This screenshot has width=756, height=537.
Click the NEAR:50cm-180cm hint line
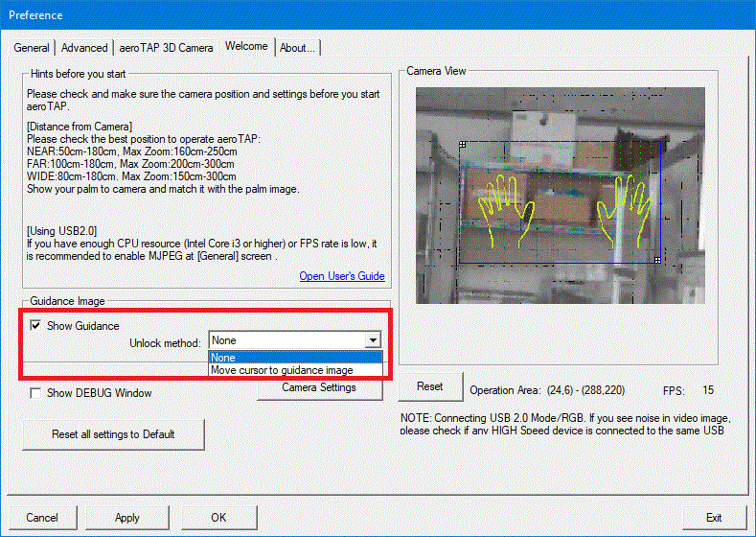tap(132, 152)
